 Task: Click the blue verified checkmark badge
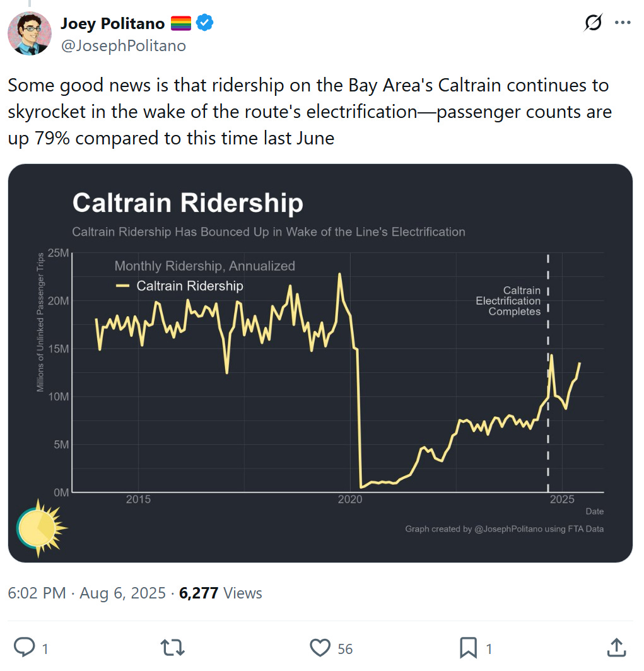pos(204,23)
